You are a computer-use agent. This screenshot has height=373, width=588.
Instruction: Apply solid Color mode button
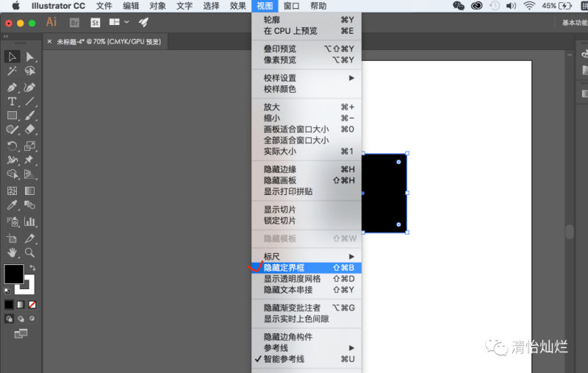point(9,305)
